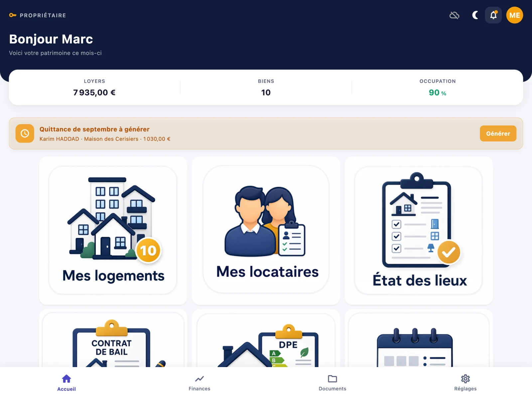Generate the September rent receipt with Générer

[498, 133]
